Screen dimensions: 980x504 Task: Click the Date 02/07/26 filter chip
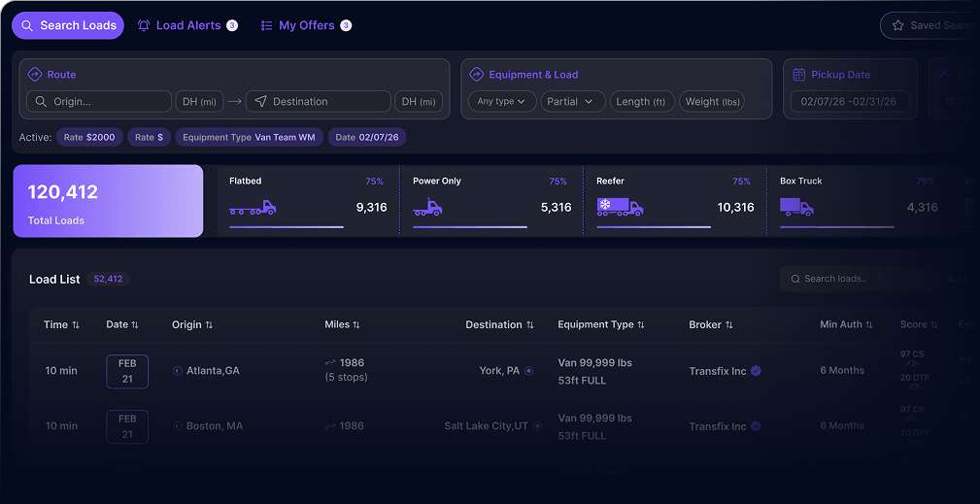coord(367,137)
